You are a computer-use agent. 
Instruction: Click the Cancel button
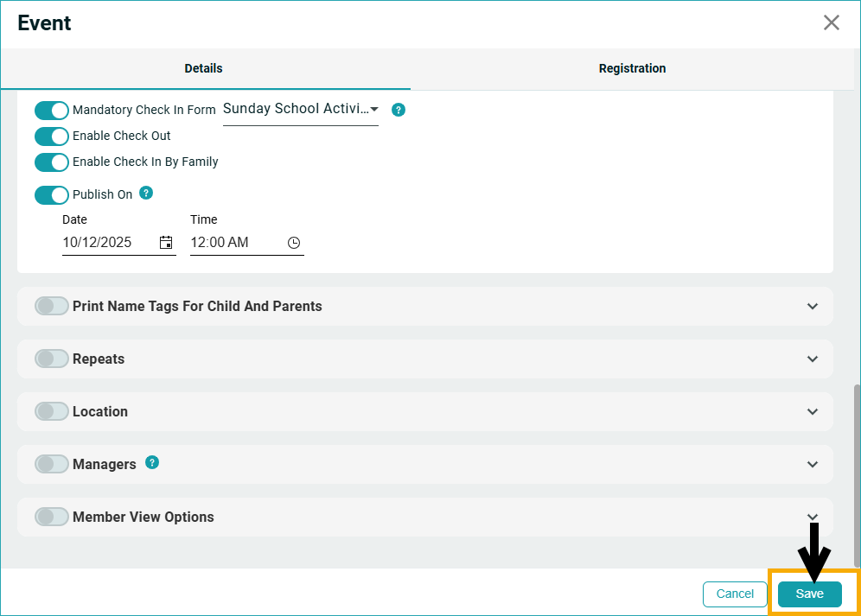735,594
